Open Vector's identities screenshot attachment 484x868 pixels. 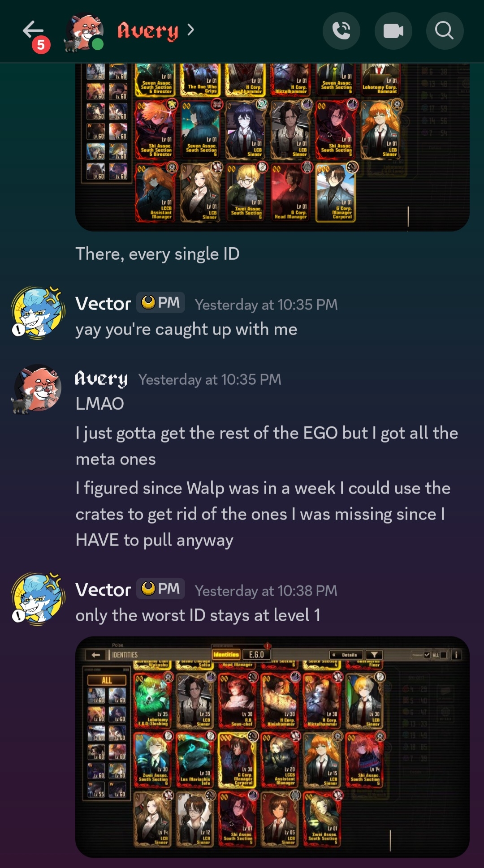coord(272,747)
